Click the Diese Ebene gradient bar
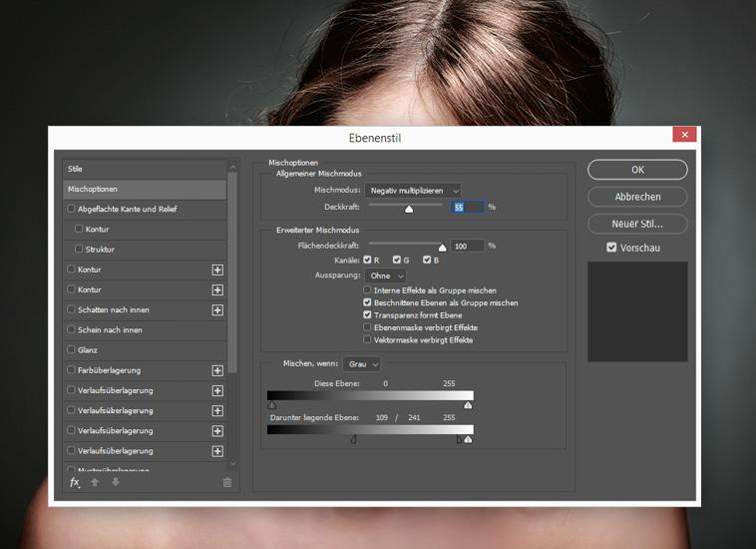The width and height of the screenshot is (756, 549). (x=370, y=395)
